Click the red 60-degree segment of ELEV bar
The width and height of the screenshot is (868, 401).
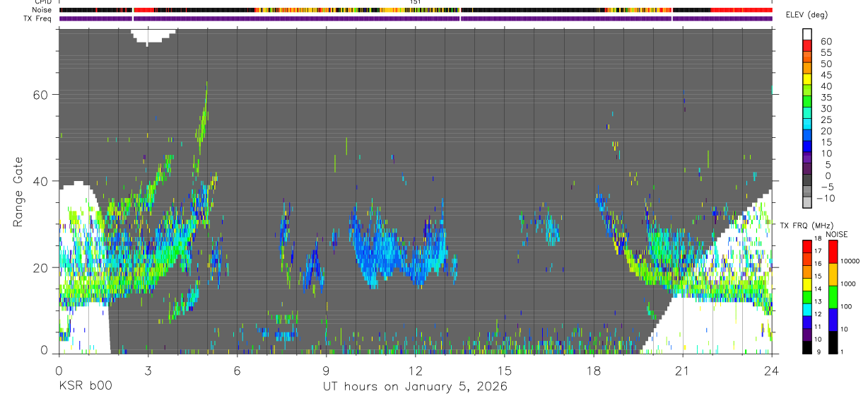tap(807, 46)
